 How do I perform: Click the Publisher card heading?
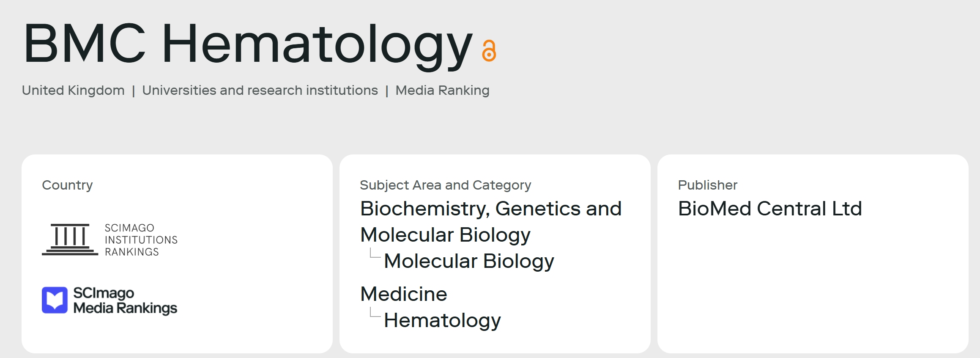coord(707,185)
